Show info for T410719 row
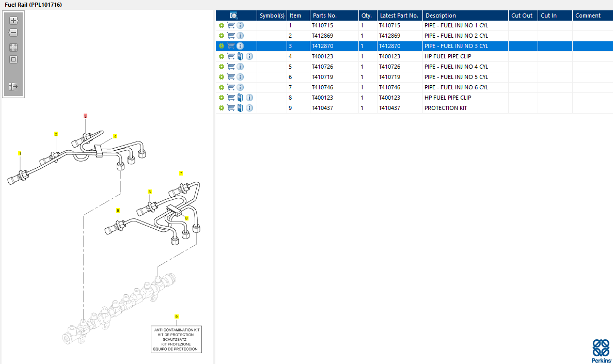This screenshot has width=613, height=364. click(x=240, y=77)
